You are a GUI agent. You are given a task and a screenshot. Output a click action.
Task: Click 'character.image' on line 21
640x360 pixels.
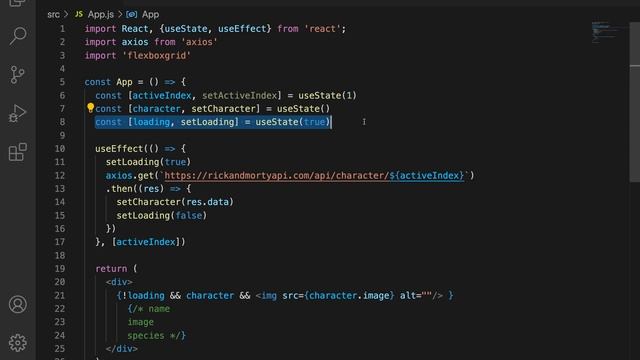point(349,296)
